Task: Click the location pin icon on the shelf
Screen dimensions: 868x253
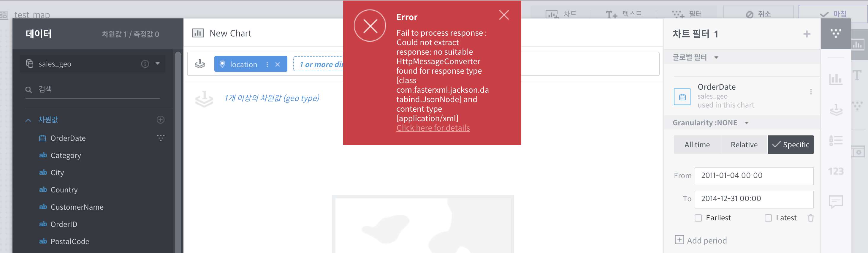Action: [223, 64]
